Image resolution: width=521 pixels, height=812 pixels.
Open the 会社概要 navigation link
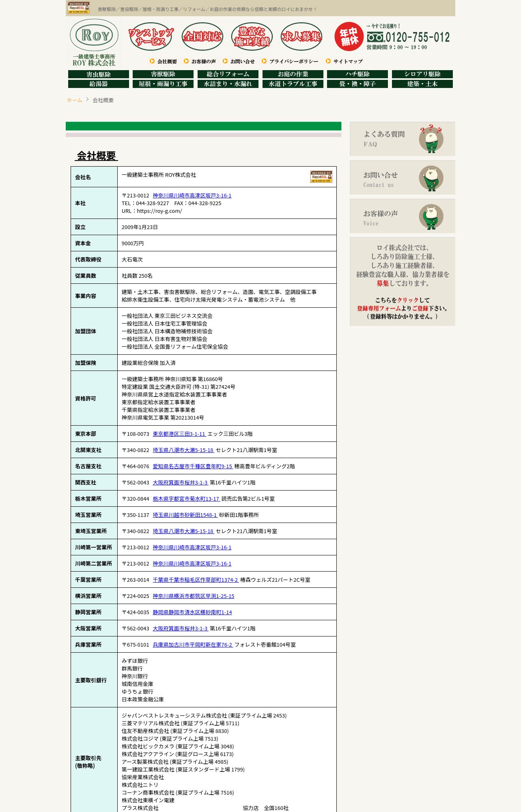164,61
